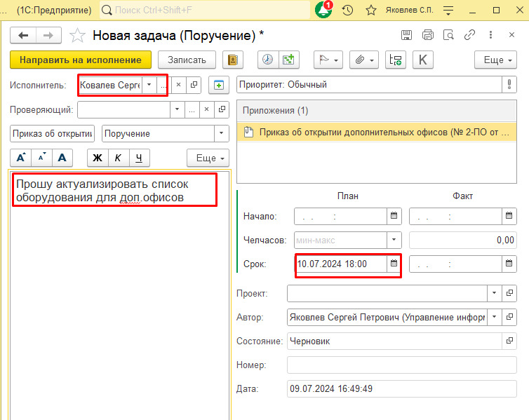The image size is (529, 420).
Task: Expand the Проверяющий dropdown arrow
Action: 177,109
